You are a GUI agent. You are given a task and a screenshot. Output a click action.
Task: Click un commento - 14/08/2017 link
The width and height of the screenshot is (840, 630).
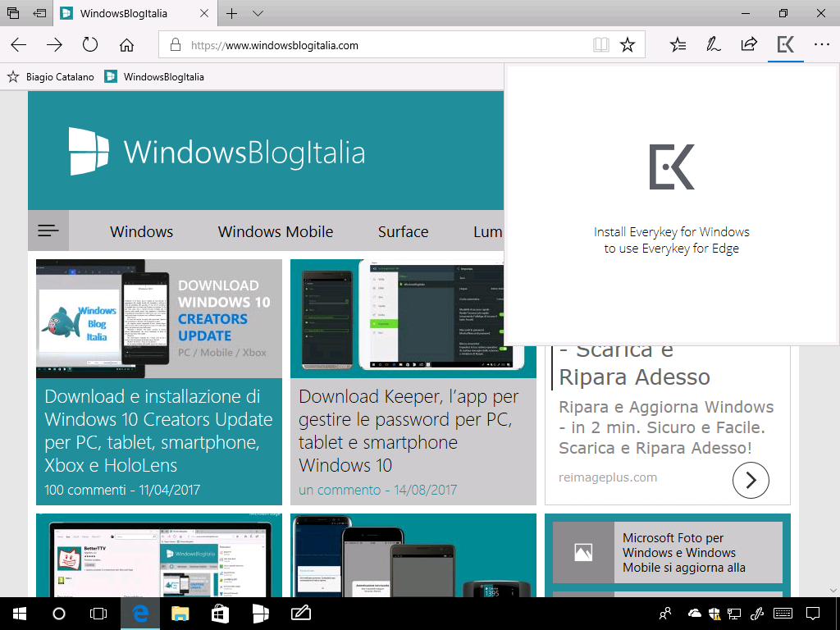click(x=377, y=490)
